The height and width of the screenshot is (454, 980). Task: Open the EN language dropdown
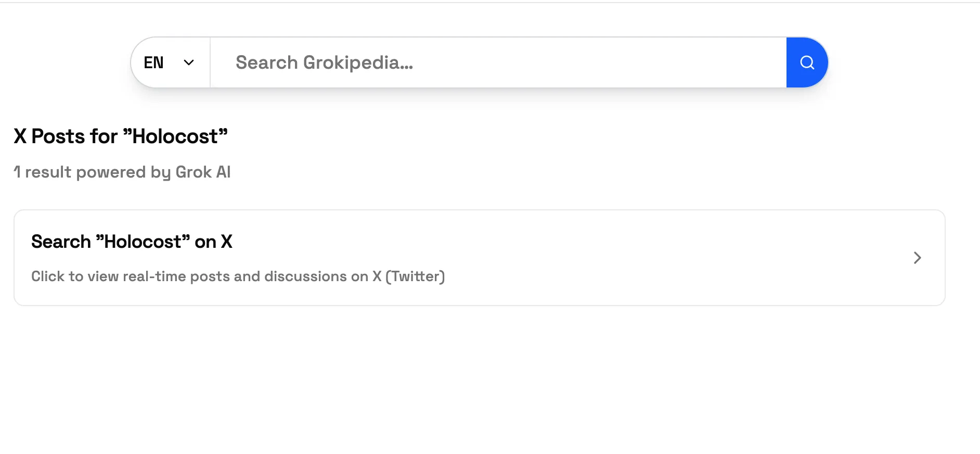click(170, 62)
